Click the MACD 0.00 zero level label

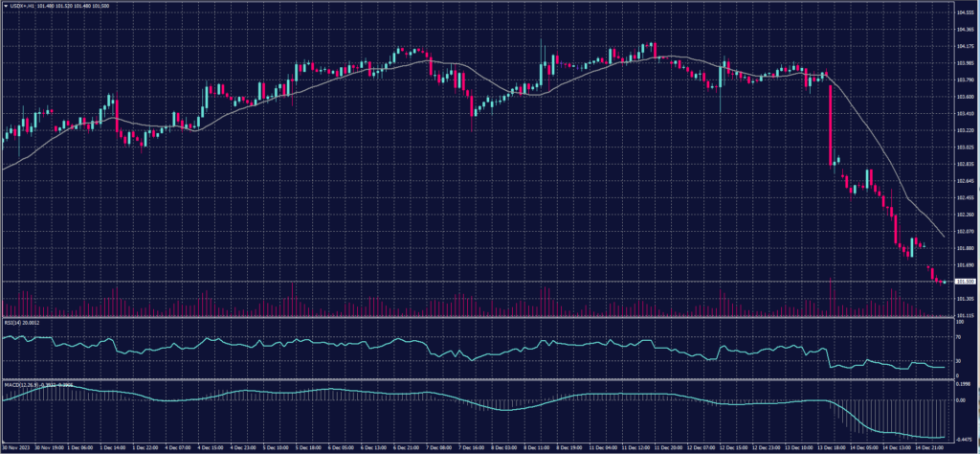click(961, 399)
